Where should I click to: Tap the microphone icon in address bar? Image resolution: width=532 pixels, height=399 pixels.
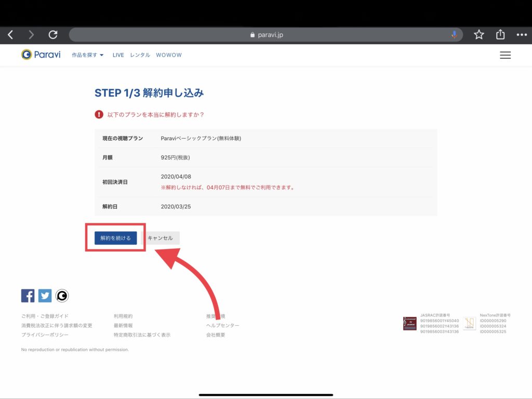pos(454,35)
